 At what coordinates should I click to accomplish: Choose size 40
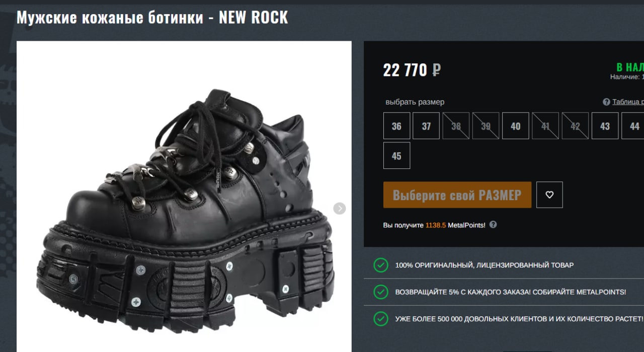coord(516,126)
